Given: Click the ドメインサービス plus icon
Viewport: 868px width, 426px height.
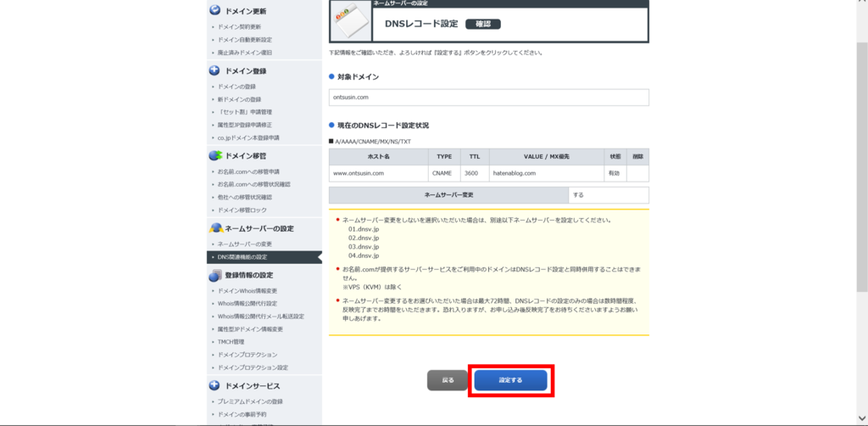Looking at the screenshot, I should pos(214,385).
